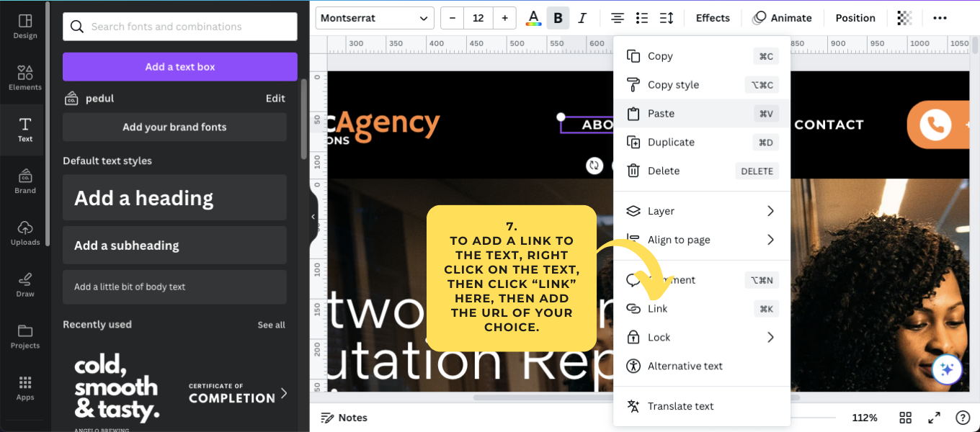This screenshot has width=980, height=432.
Task: Click the search fonts input field
Action: click(x=179, y=26)
